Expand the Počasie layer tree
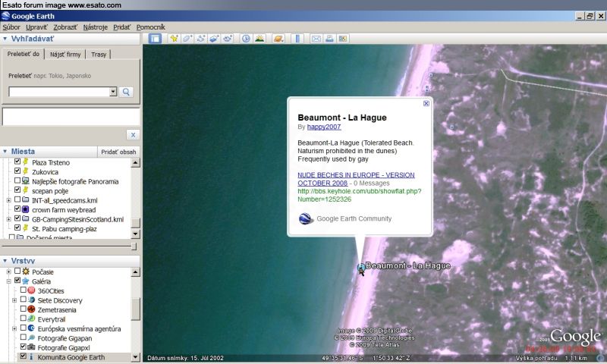The width and height of the screenshot is (607, 364). coord(8,272)
